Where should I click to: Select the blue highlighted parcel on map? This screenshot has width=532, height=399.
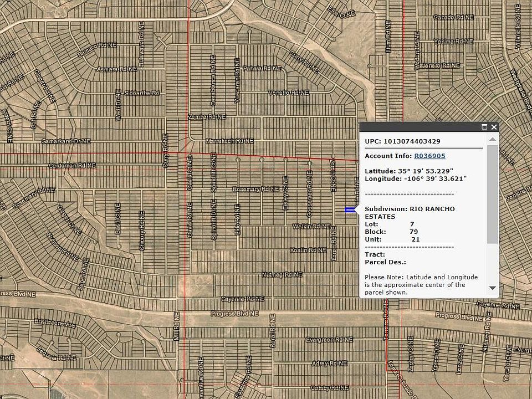point(350,210)
